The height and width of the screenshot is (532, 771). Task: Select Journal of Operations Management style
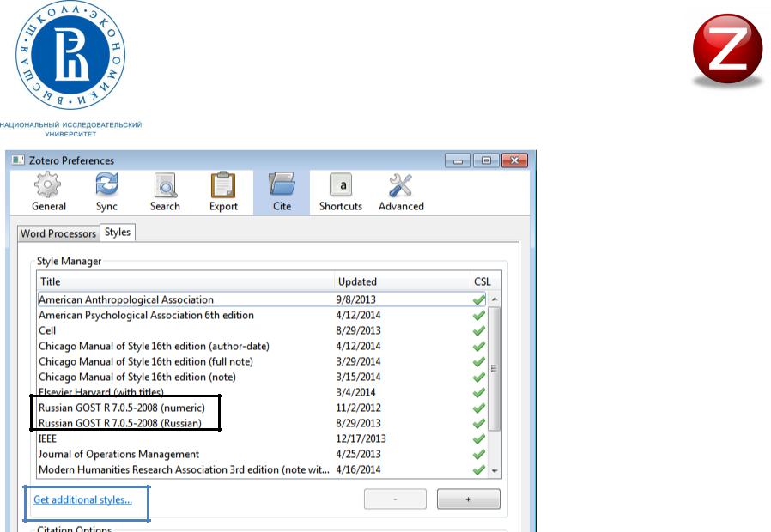point(262,455)
